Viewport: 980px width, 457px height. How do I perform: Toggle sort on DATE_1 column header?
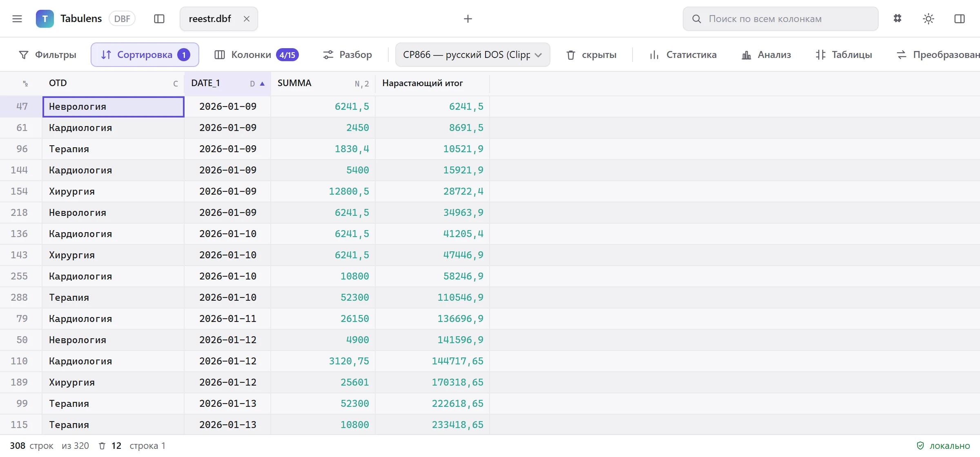point(227,83)
